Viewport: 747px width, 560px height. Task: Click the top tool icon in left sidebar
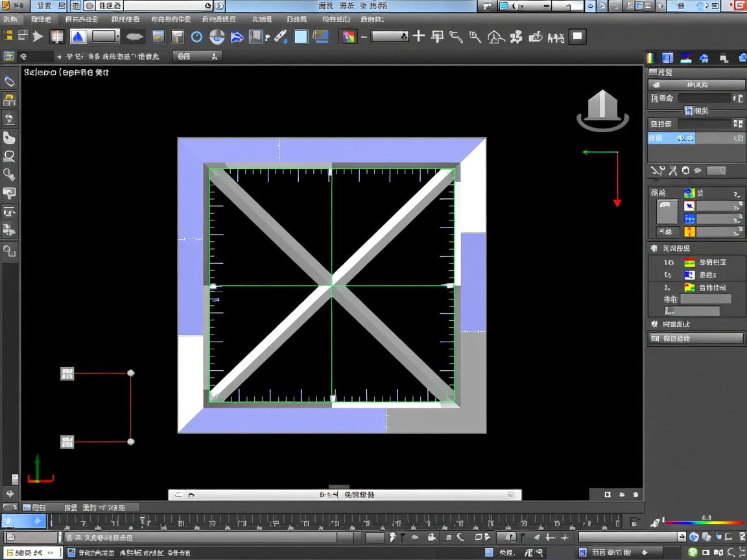9,81
